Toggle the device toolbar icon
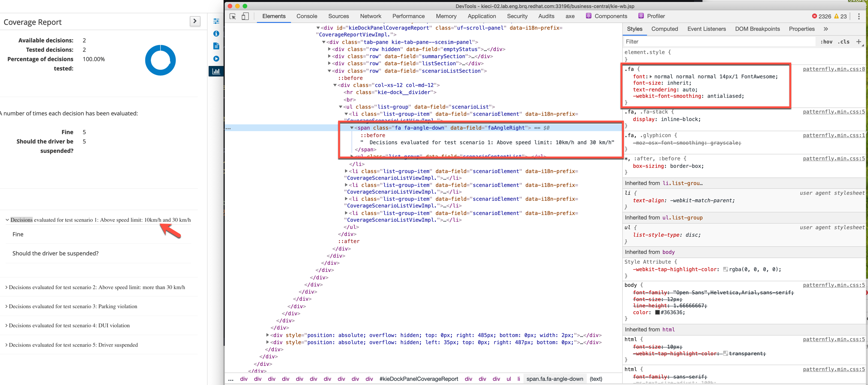 click(245, 16)
